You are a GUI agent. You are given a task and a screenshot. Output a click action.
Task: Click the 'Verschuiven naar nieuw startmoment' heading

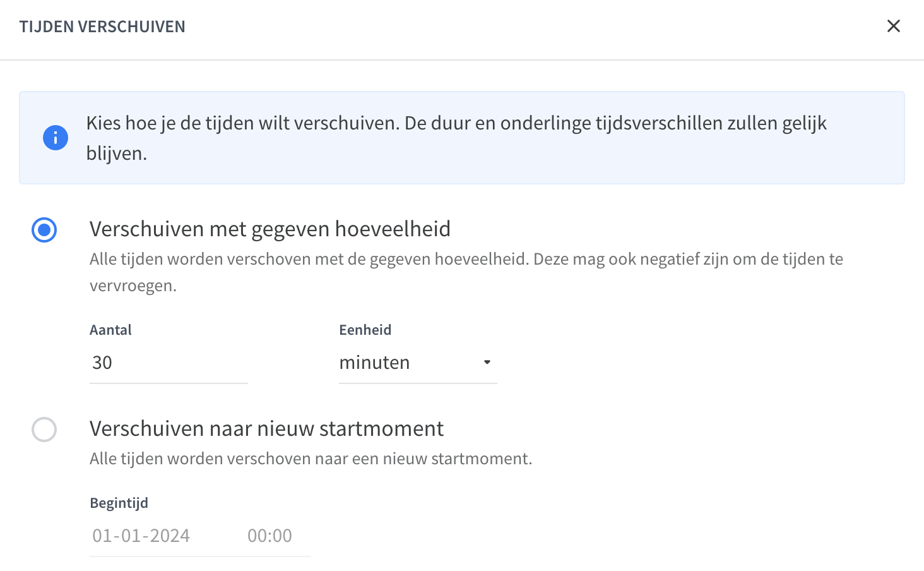click(266, 428)
